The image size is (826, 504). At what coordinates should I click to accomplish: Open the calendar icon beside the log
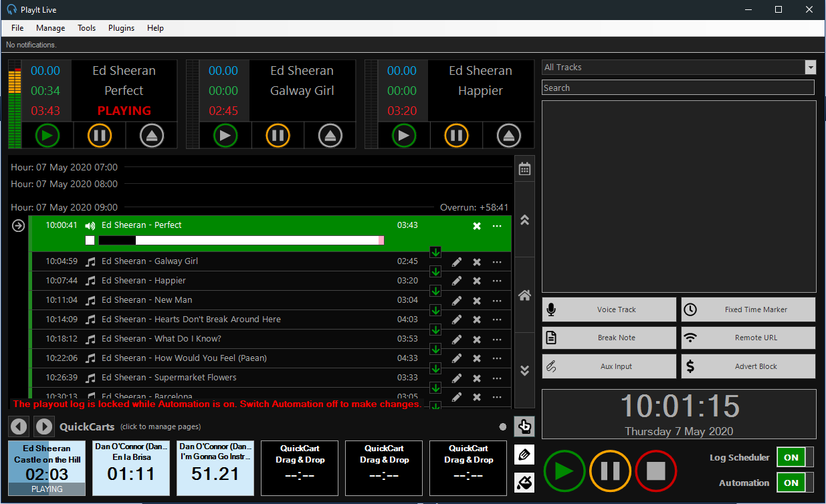point(525,168)
